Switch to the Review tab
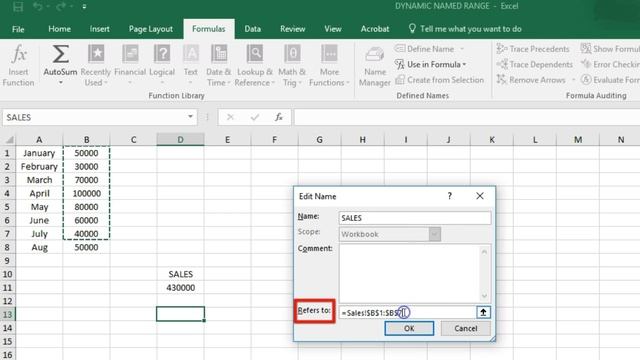This screenshot has width=640, height=360. click(x=293, y=29)
